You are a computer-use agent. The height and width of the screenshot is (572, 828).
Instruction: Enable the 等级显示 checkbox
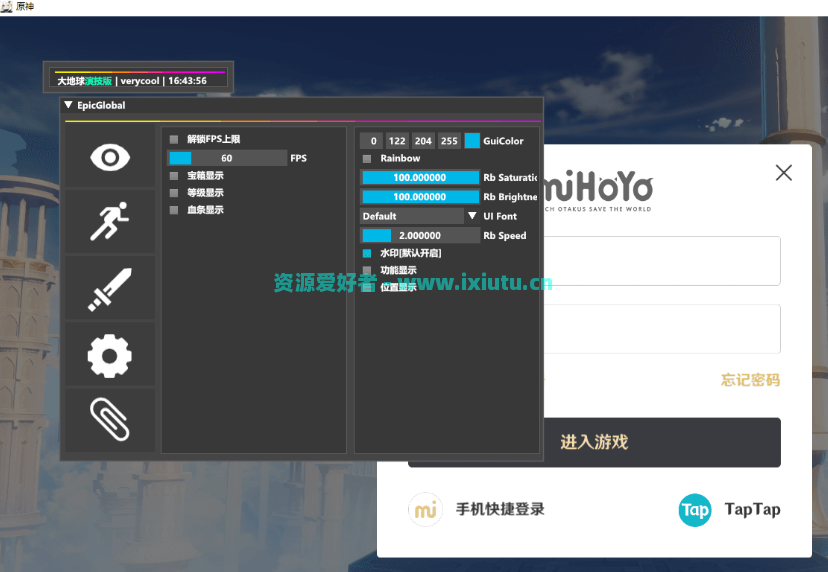(x=174, y=193)
